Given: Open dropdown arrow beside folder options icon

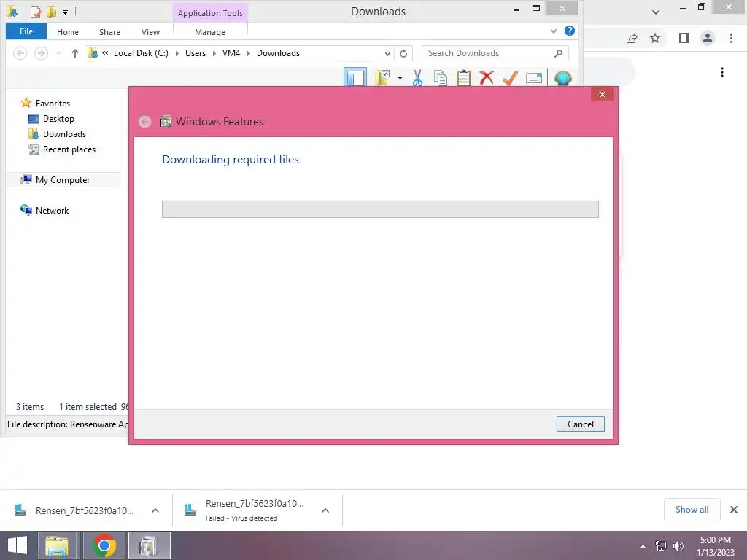Looking at the screenshot, I should tap(400, 78).
